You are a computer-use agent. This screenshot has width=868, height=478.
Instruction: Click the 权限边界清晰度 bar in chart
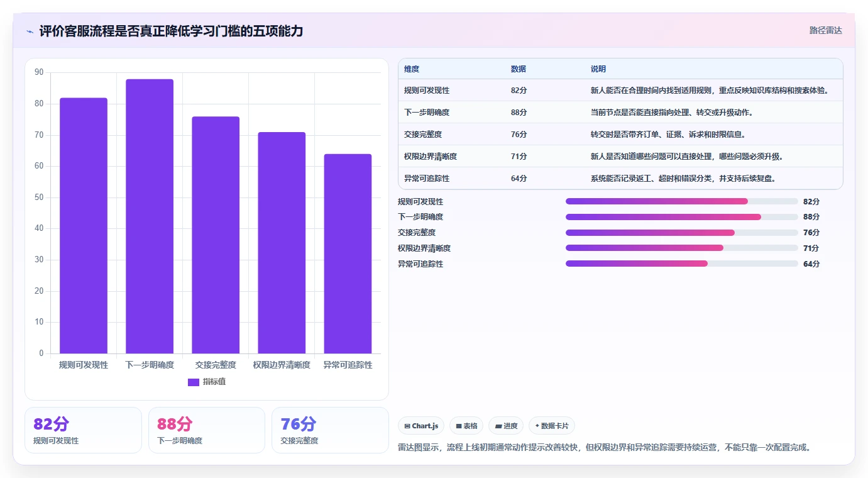pyautogui.click(x=282, y=243)
